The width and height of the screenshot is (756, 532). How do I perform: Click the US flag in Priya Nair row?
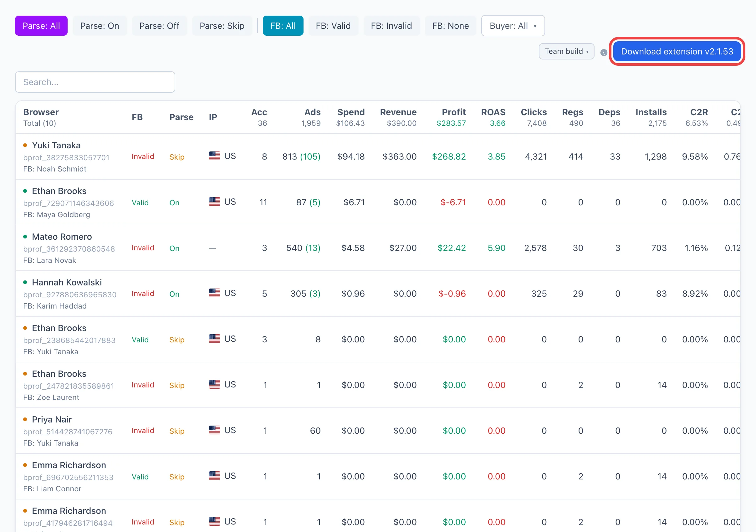215,430
